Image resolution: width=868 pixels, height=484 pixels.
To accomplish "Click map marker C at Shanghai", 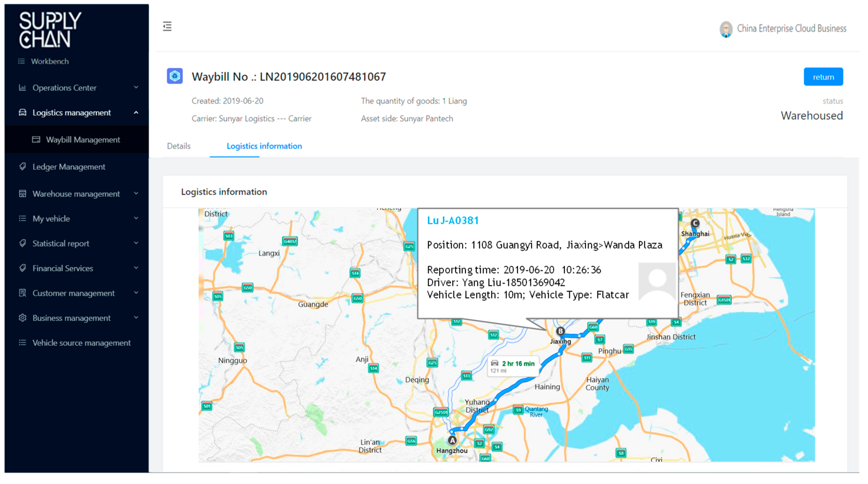I will (695, 223).
